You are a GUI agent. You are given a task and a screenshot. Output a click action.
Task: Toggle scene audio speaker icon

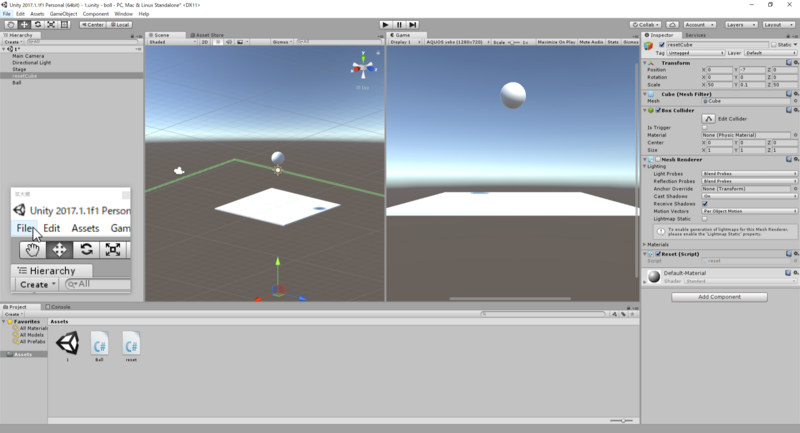[x=229, y=42]
